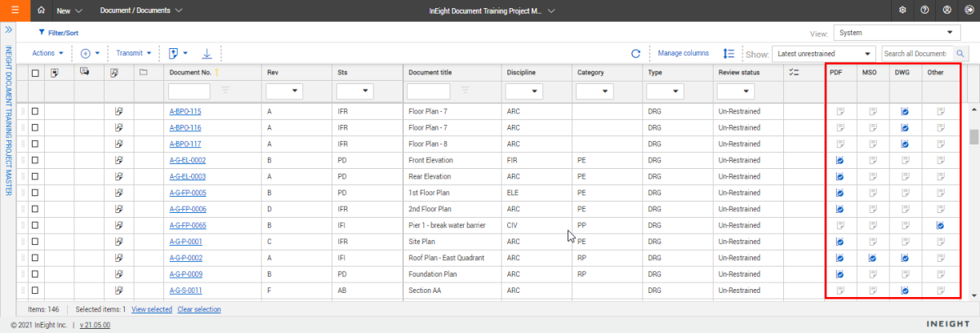980x333 pixels.
Task: Click the vertical scrollbar thumb
Action: coord(973,136)
